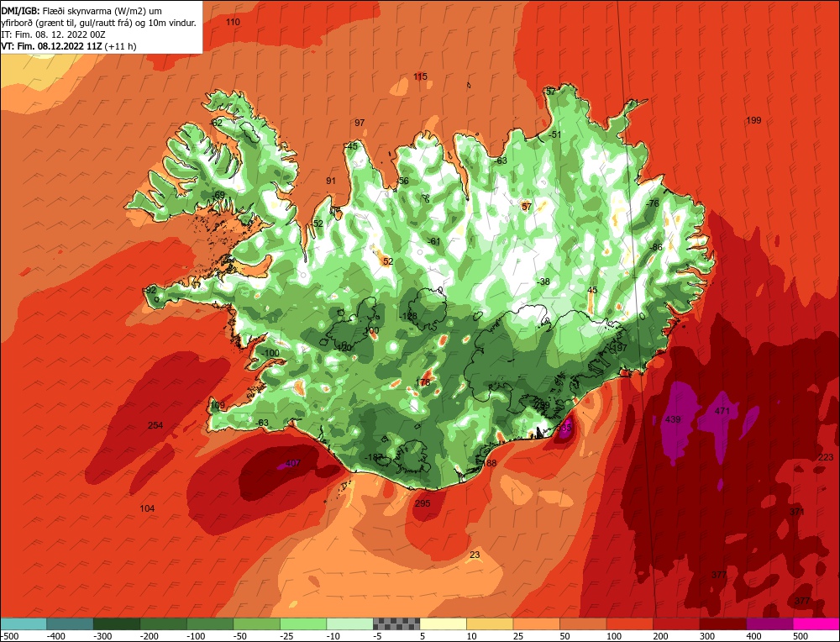Click the flux value 110 north of Westfjords
Screen dimensions: 840x642
(x=233, y=22)
